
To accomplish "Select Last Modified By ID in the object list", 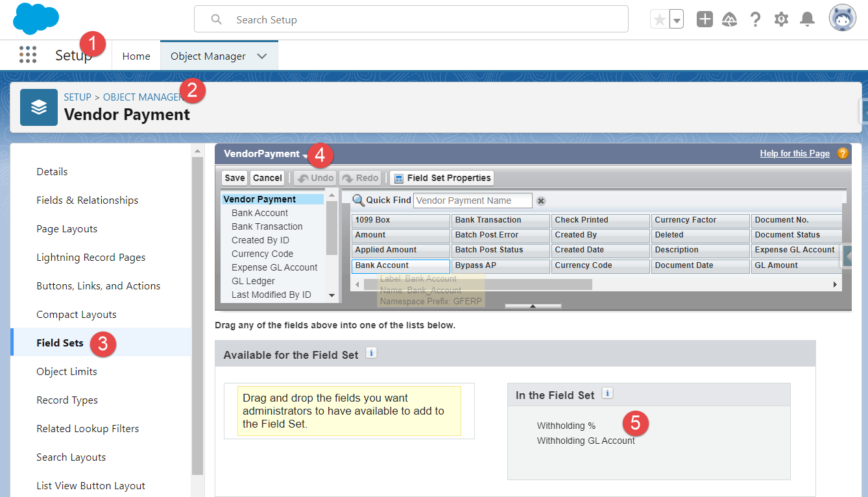I will [x=271, y=295].
